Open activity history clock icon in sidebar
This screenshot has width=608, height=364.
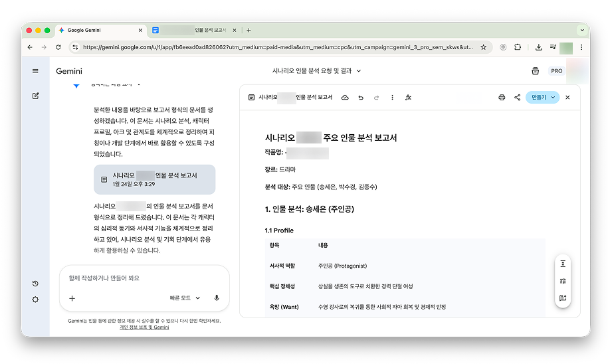coord(35,284)
